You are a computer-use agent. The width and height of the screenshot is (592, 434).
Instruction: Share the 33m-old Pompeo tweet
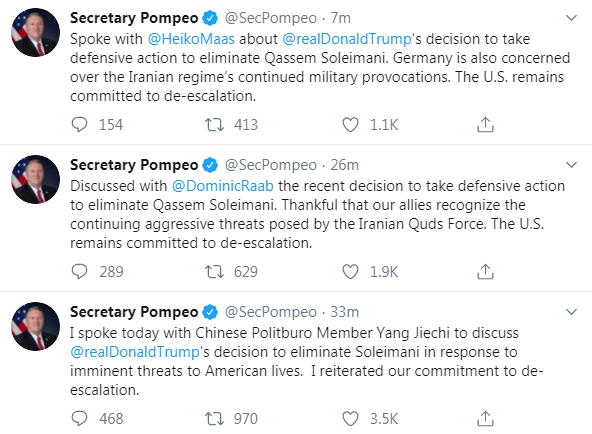coord(485,419)
